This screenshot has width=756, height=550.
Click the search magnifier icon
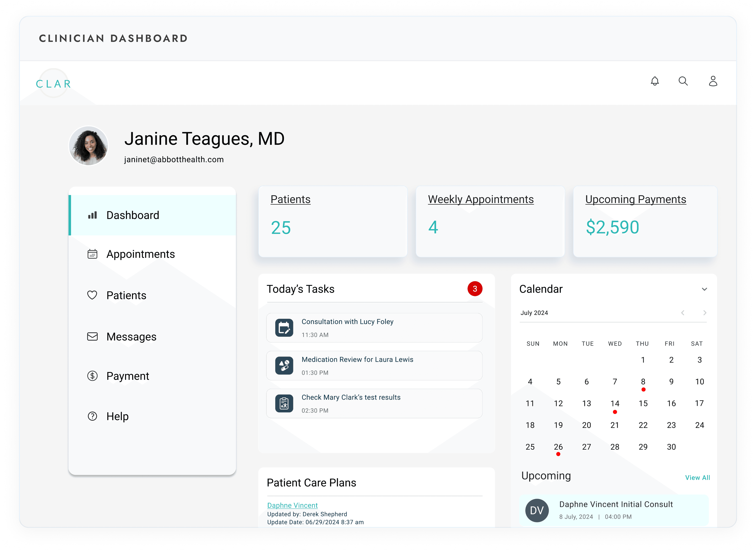click(683, 81)
